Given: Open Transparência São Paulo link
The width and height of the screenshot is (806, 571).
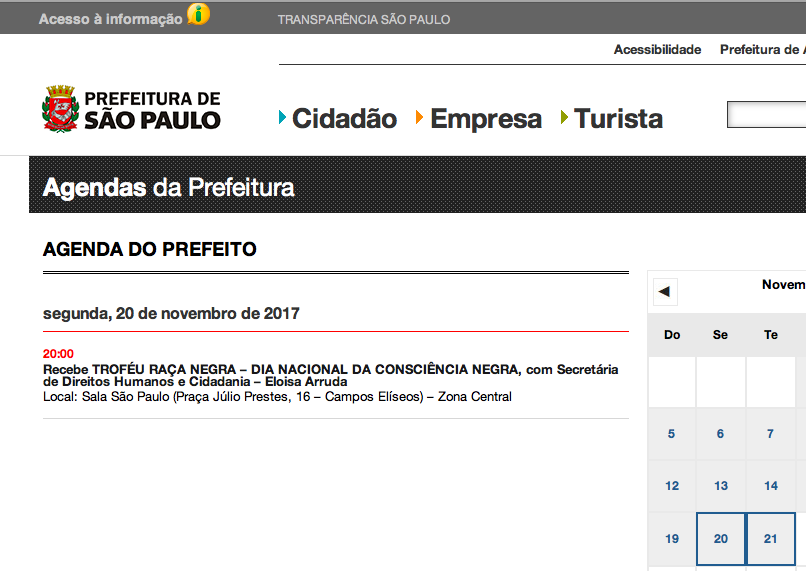Looking at the screenshot, I should [363, 19].
